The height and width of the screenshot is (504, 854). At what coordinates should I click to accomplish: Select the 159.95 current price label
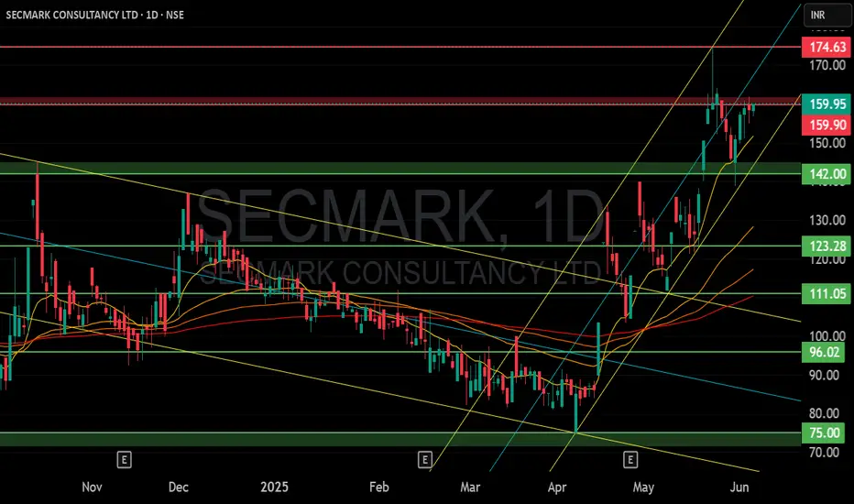point(827,104)
